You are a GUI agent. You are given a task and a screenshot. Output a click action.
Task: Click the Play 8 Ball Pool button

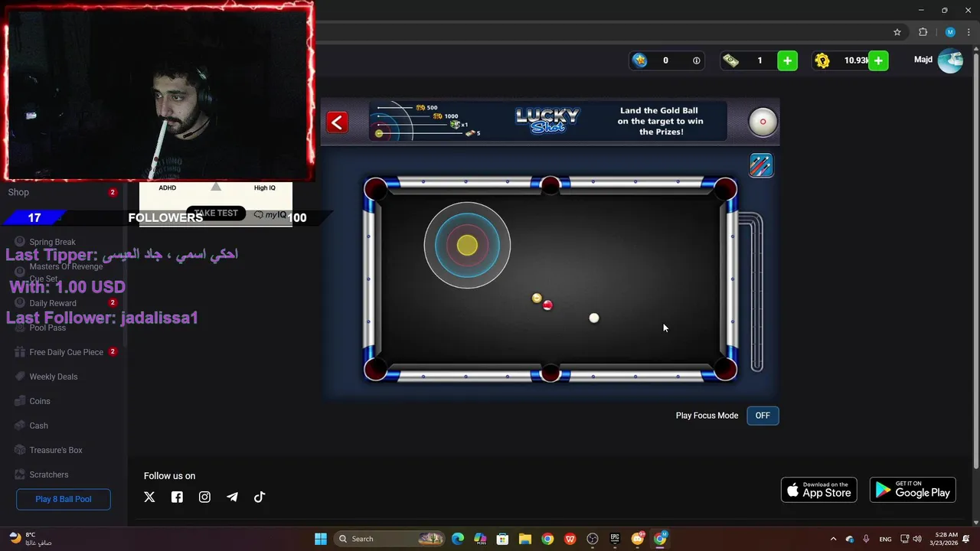pyautogui.click(x=64, y=499)
